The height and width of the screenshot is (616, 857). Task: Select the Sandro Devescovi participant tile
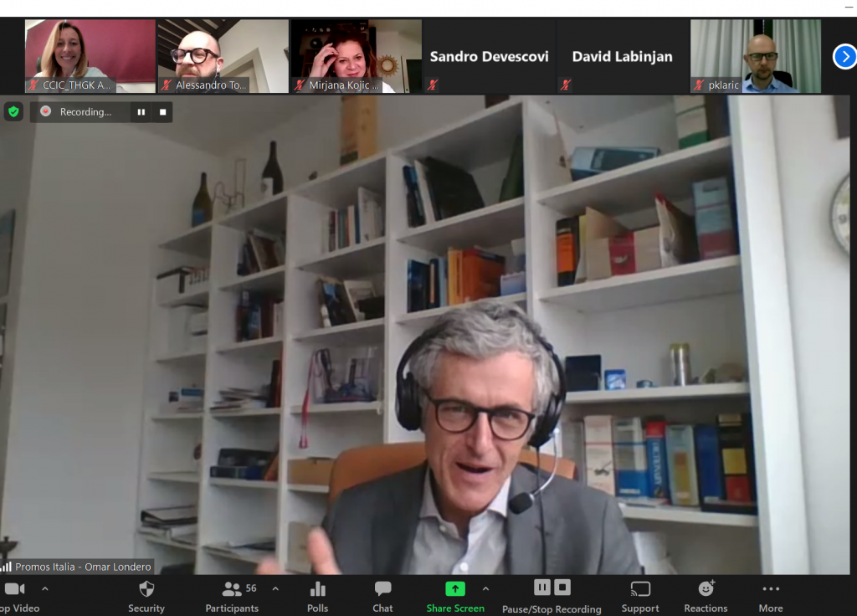[489, 56]
